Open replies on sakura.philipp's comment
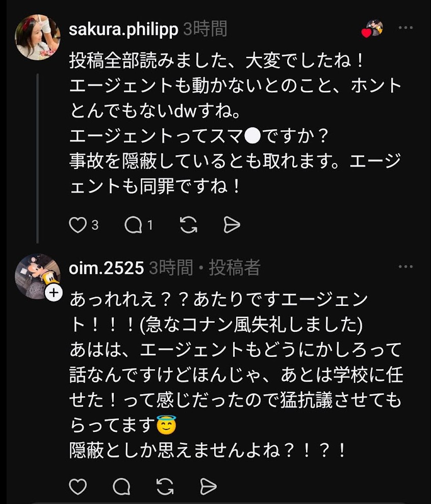This screenshot has height=504, width=431. [x=134, y=225]
